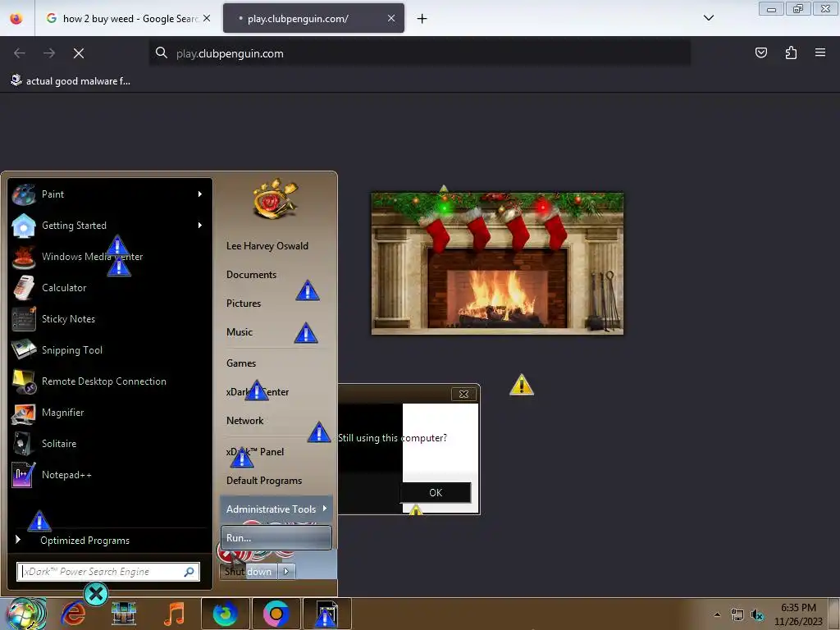The width and height of the screenshot is (840, 630).
Task: Click the teal X circle on taskbar
Action: tap(97, 594)
